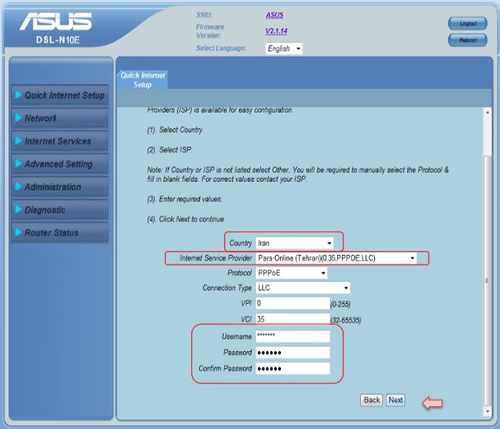Click arrow icon beside Diagnostic
Viewport: 500px width, 429px height.
(18, 210)
